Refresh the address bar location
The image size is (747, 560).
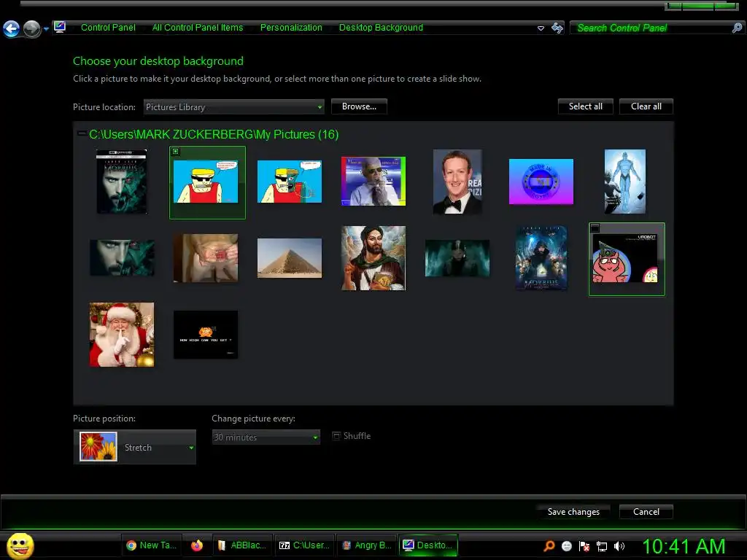[557, 28]
